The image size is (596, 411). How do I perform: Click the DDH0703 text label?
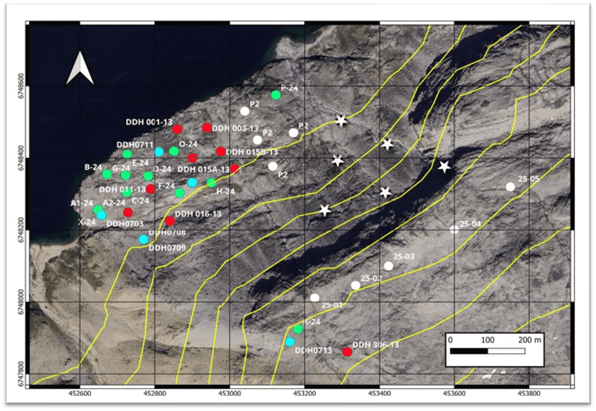coord(125,224)
